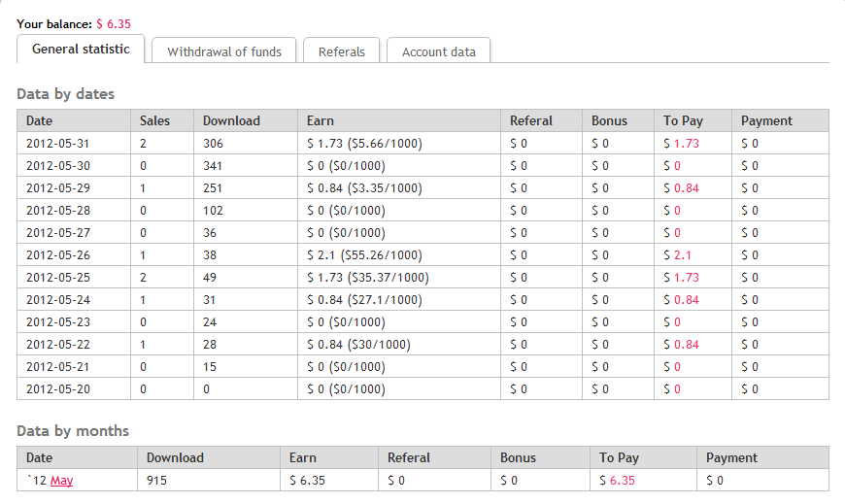The image size is (845, 504).
Task: Select the 2012-05-31 date cell
Action: click(58, 144)
